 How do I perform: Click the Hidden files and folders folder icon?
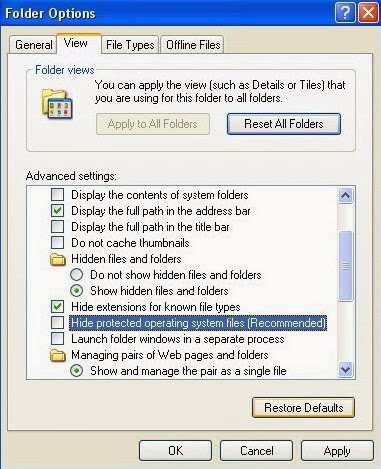coord(58,259)
